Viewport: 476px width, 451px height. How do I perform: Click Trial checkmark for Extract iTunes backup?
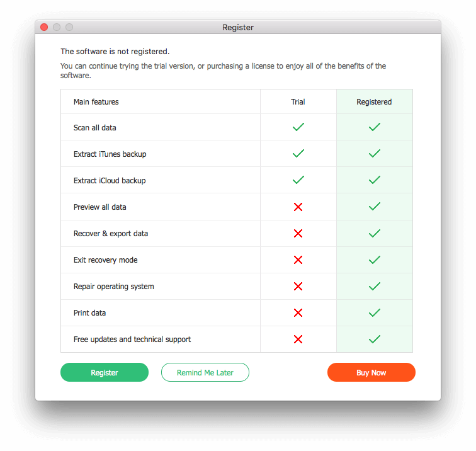click(298, 153)
